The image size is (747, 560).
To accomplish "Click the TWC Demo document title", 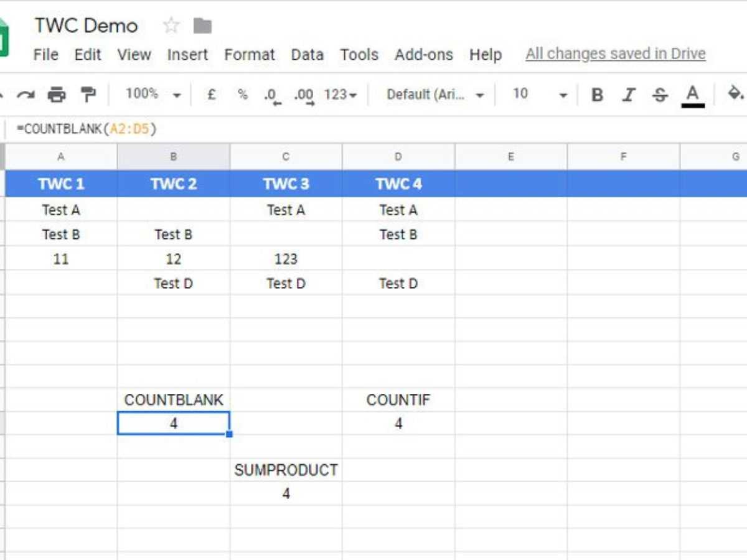I will click(x=86, y=26).
